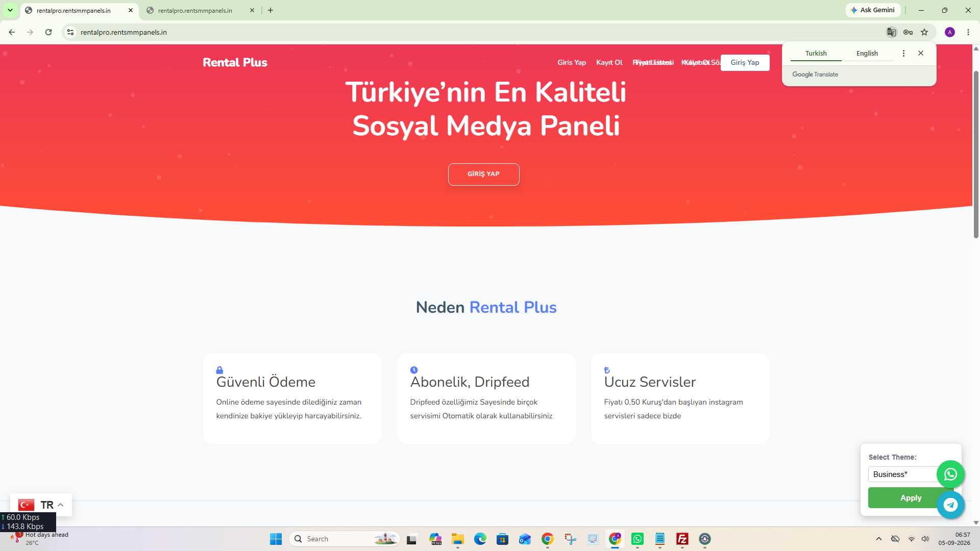Click the browser back arrow

[x=12, y=32]
